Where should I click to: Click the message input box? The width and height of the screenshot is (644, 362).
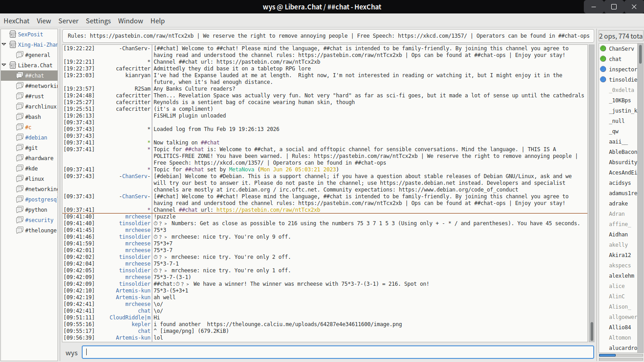(x=337, y=353)
